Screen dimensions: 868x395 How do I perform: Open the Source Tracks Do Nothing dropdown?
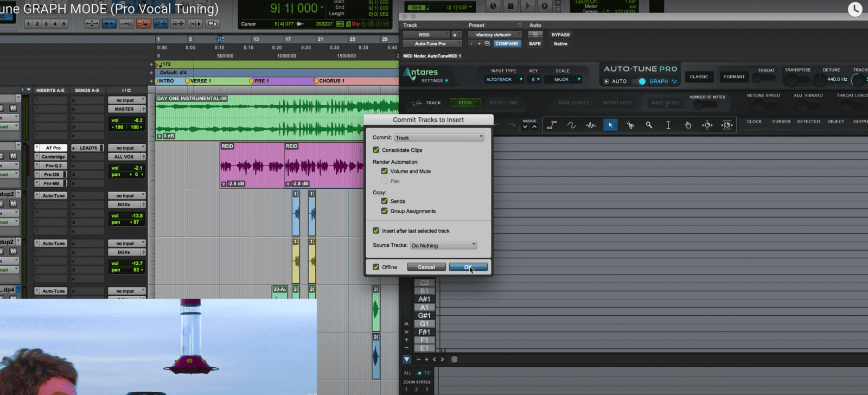point(443,245)
